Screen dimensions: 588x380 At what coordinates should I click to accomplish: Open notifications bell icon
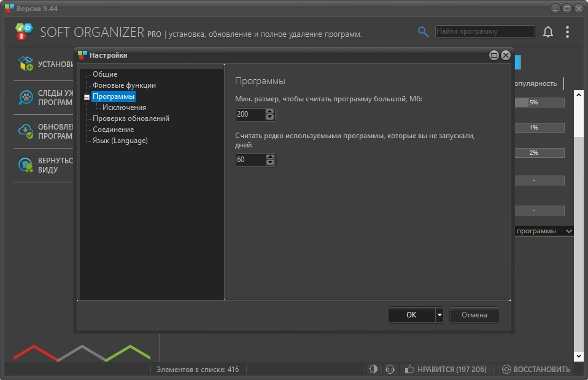pos(548,32)
